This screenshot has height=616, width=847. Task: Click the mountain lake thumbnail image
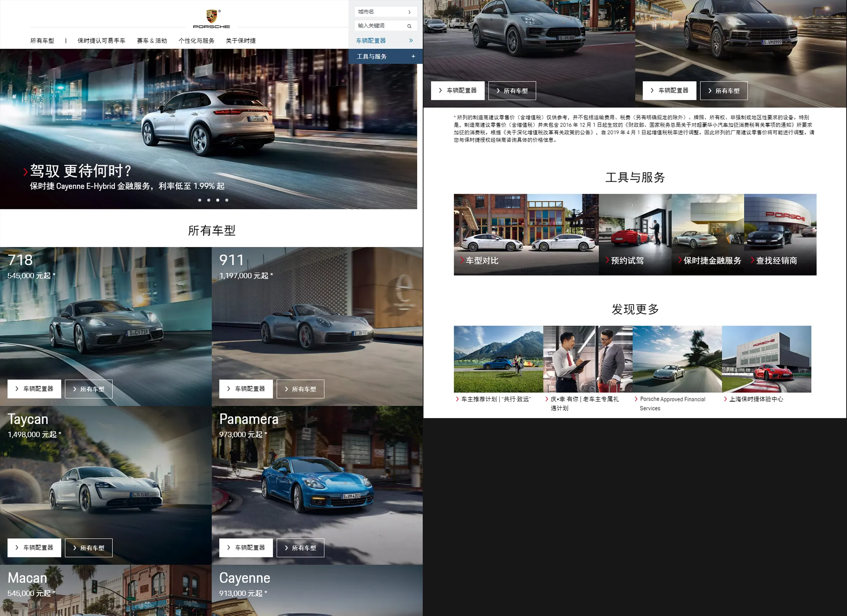point(498,359)
